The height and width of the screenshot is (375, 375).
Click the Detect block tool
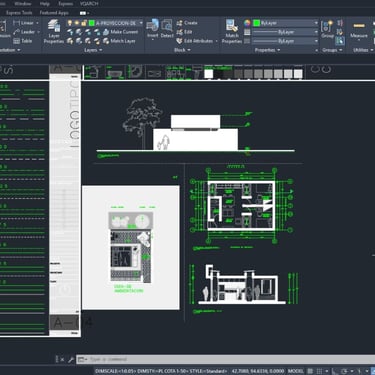click(167, 29)
